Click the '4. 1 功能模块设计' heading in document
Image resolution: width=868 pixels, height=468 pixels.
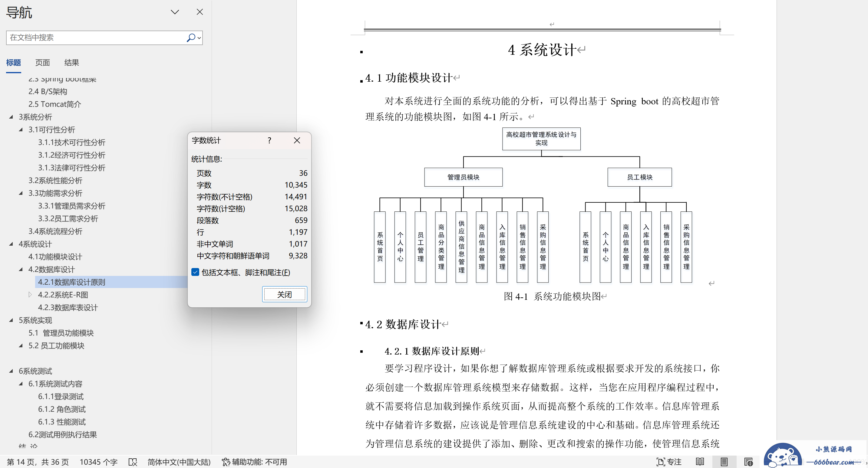pyautogui.click(x=409, y=78)
